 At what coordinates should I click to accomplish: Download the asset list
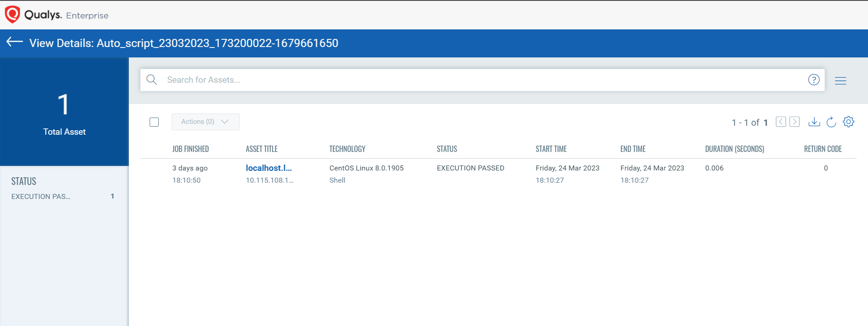point(814,122)
